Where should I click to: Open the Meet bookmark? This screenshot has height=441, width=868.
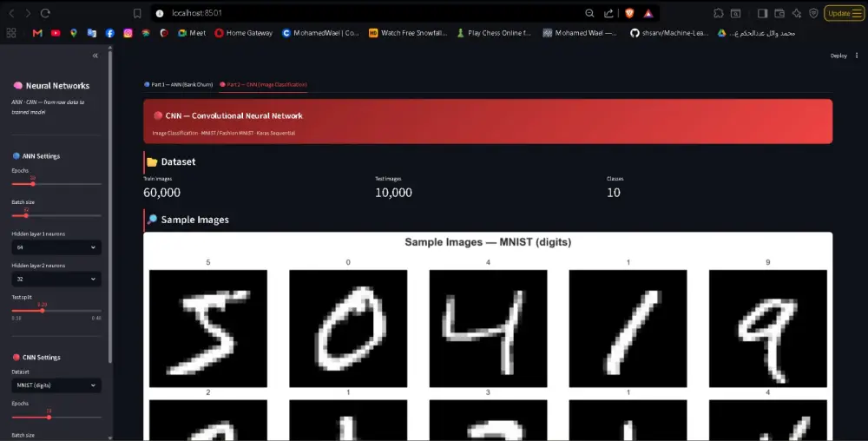point(192,33)
